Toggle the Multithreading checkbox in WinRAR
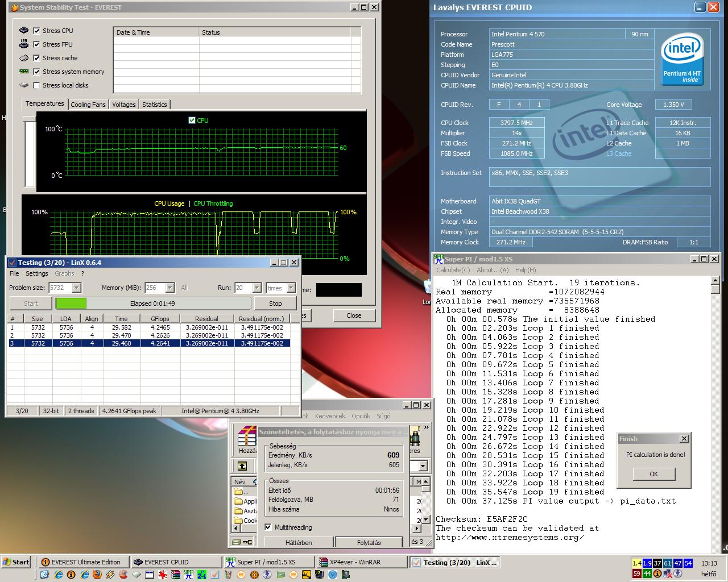This screenshot has height=582, width=728. [268, 527]
